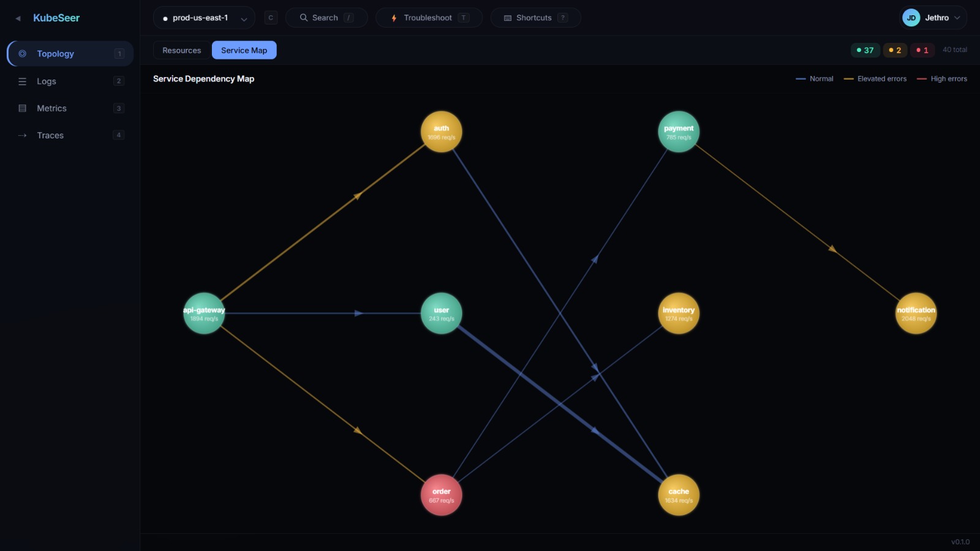
Task: Open the Metrics sidebar item
Action: (70, 108)
